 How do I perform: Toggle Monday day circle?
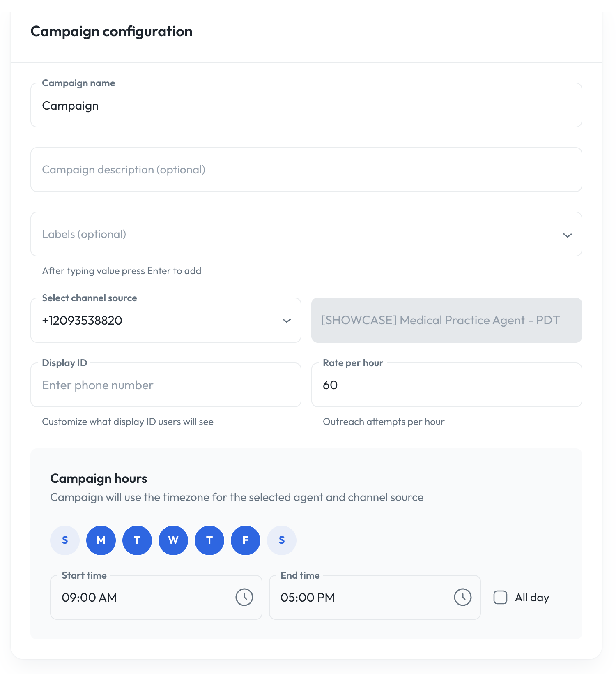pos(101,540)
